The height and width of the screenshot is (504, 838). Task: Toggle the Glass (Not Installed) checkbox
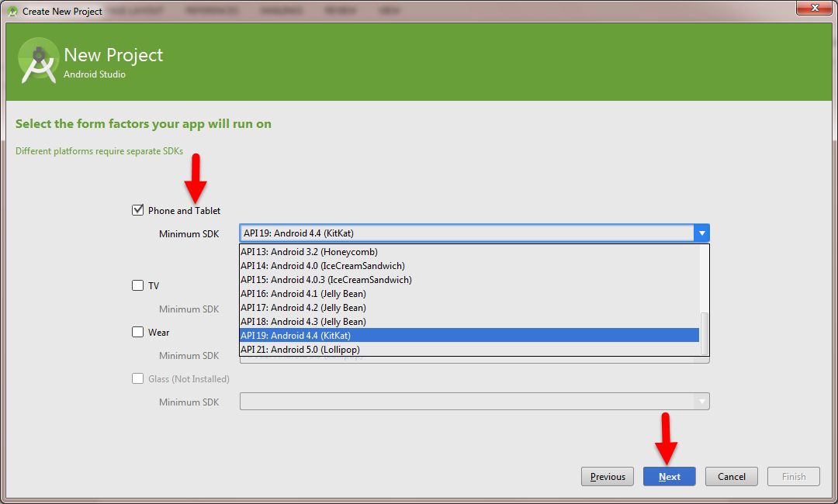(x=138, y=378)
